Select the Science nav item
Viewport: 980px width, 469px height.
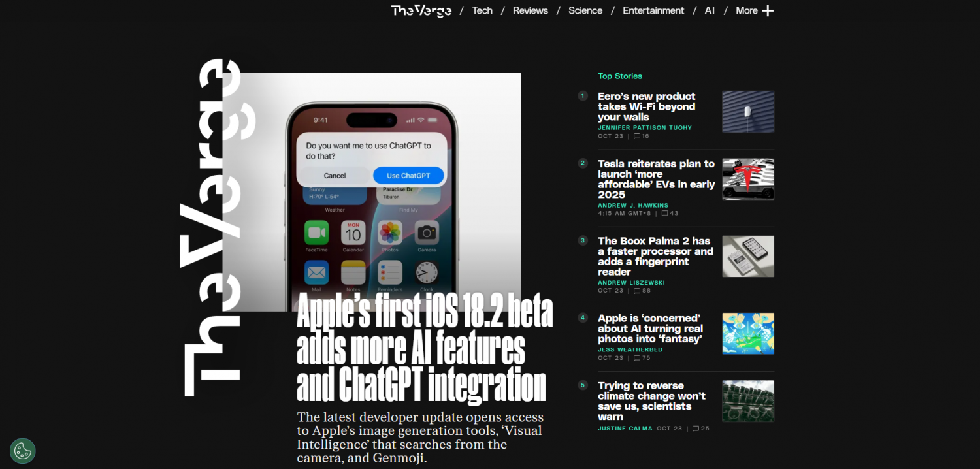pos(585,10)
